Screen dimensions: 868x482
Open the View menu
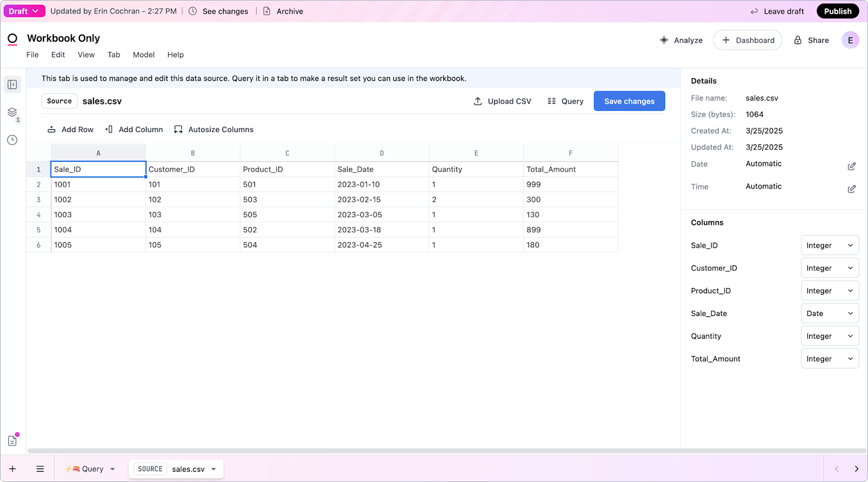pos(86,55)
